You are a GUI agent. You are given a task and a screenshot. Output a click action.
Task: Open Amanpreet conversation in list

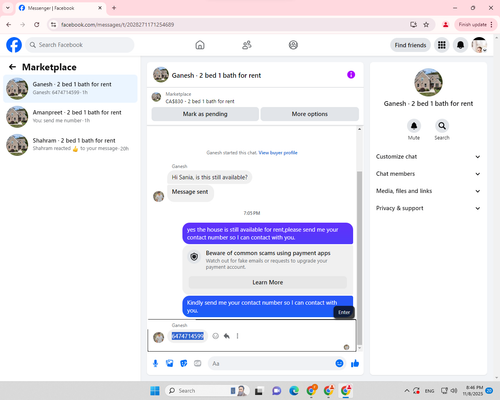70,117
